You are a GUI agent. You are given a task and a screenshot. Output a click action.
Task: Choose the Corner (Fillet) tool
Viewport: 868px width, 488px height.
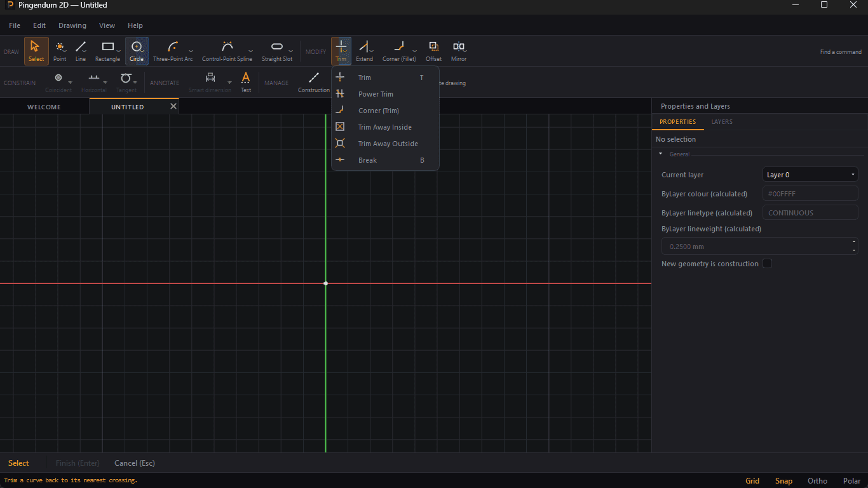pyautogui.click(x=399, y=51)
